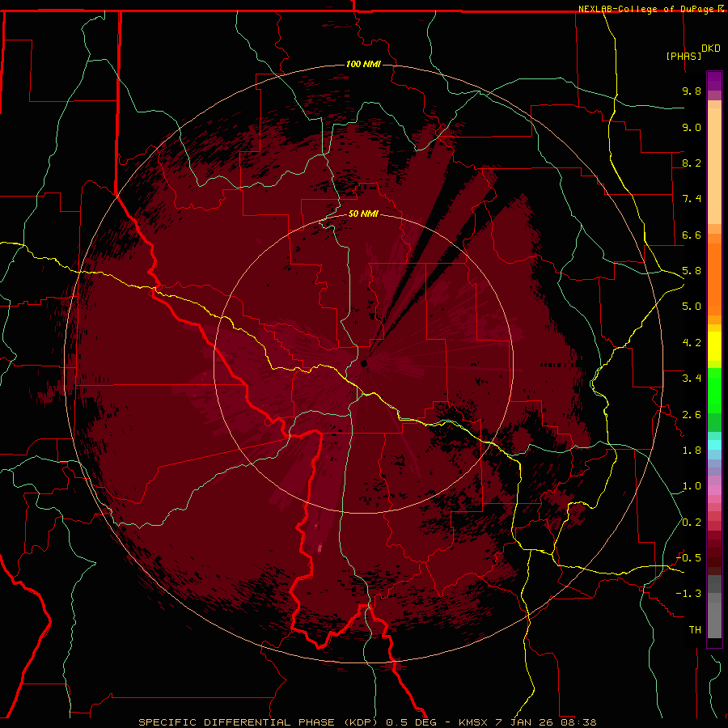
Task: Click the legend value 6.6
Action: (692, 235)
